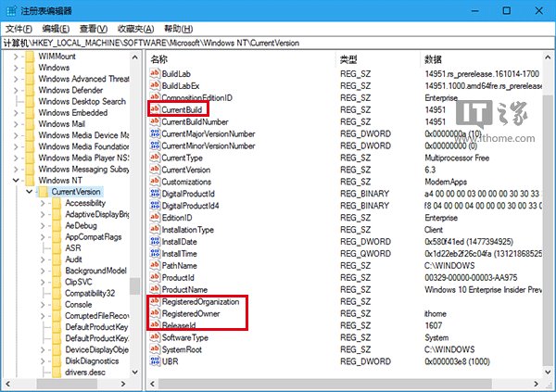Expand the AeDebug subkey
The height and width of the screenshot is (392, 556).
pyautogui.click(x=43, y=225)
